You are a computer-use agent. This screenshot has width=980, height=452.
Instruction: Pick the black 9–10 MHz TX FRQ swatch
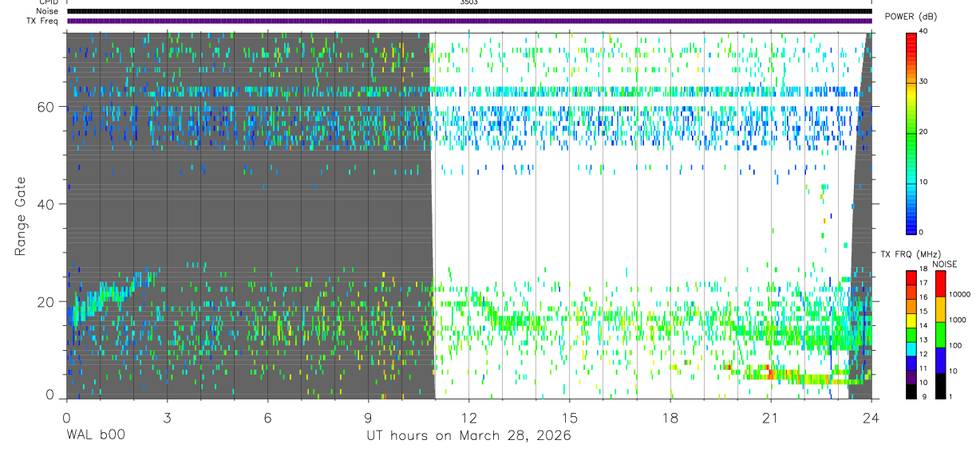pos(911,391)
